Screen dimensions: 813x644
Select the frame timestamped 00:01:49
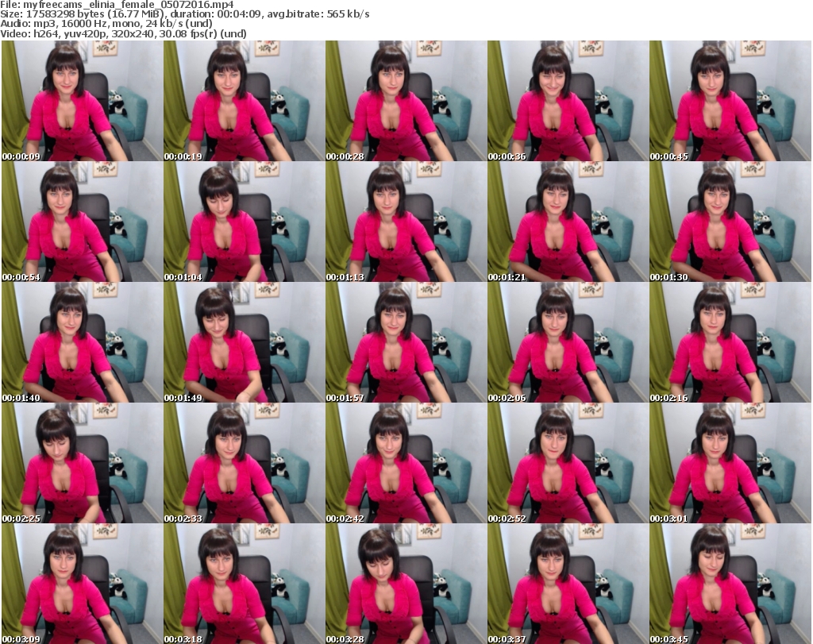pyautogui.click(x=245, y=342)
